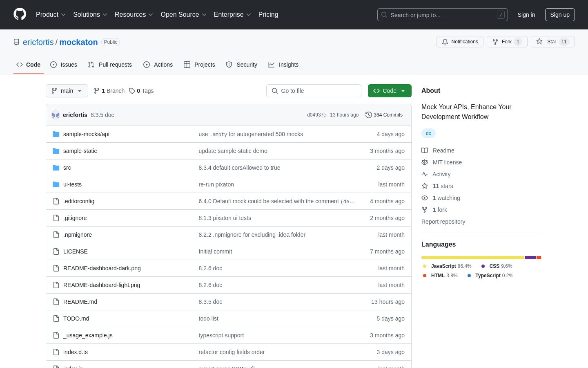Expand the Open Source menu

184,14
